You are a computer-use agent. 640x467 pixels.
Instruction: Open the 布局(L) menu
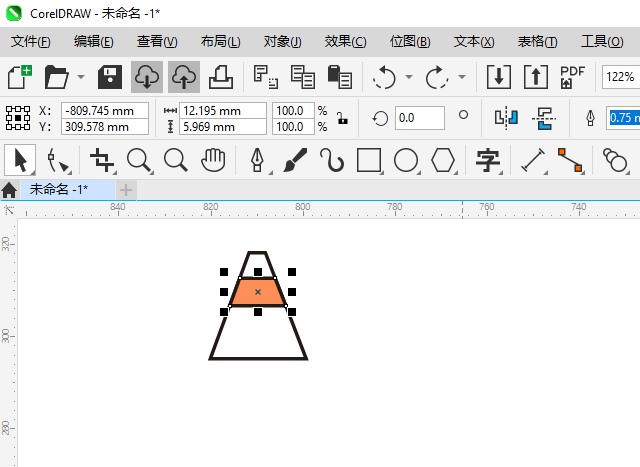pos(220,42)
